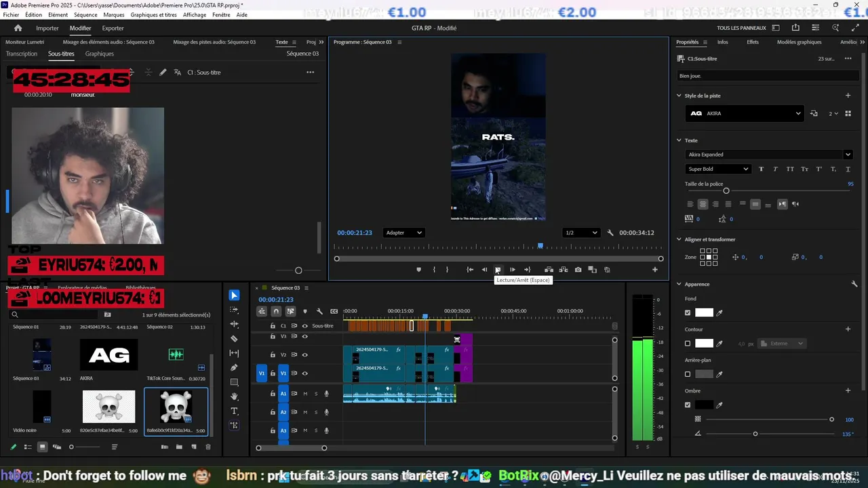Image resolution: width=868 pixels, height=488 pixels.
Task: Open the Graphiques et titres menu
Action: point(153,15)
